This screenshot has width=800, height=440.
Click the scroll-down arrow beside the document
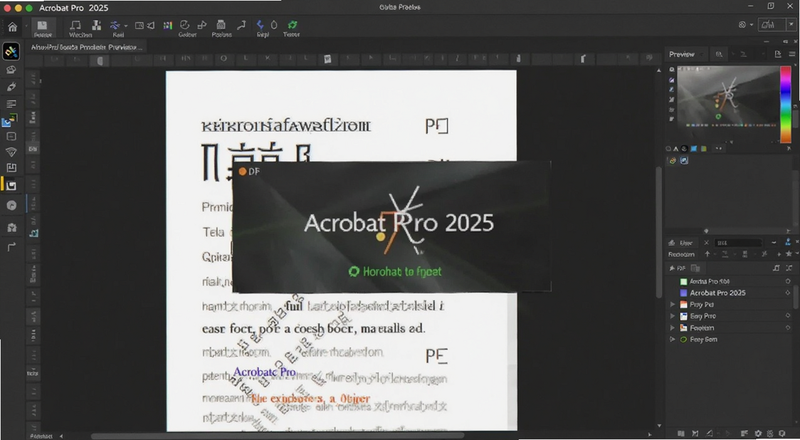tap(659, 426)
